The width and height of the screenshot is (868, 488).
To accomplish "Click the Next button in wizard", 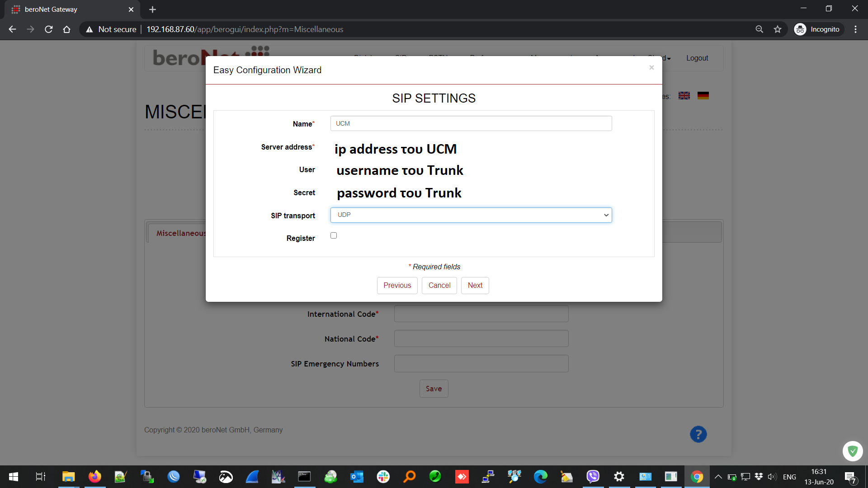I will tap(475, 286).
